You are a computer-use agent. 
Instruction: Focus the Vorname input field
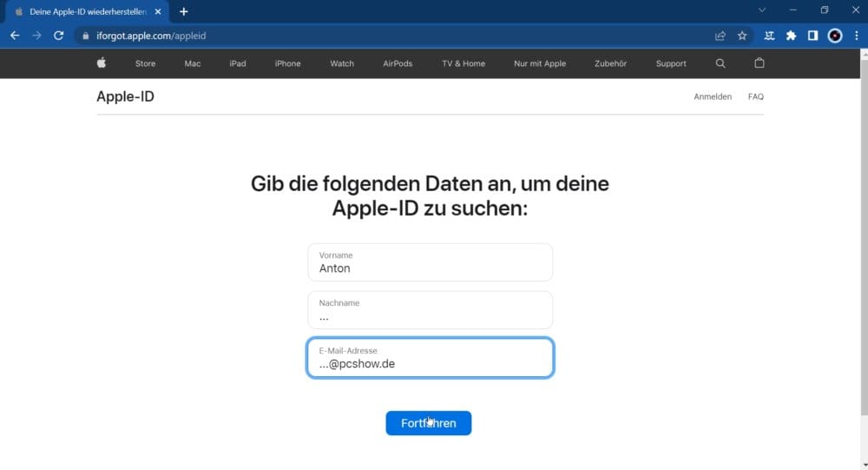431,262
